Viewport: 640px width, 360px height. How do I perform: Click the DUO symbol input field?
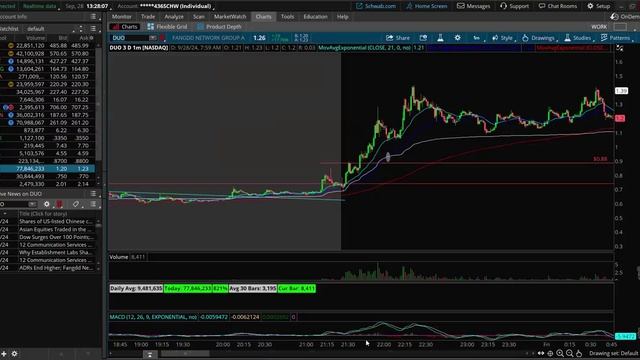tap(129, 38)
